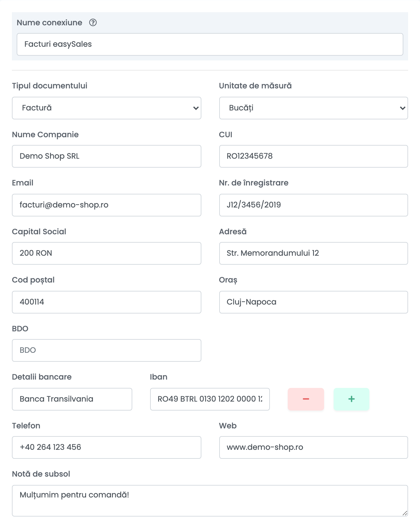Click the resize handle of the footnote textarea
420x518 pixels.
click(405, 513)
